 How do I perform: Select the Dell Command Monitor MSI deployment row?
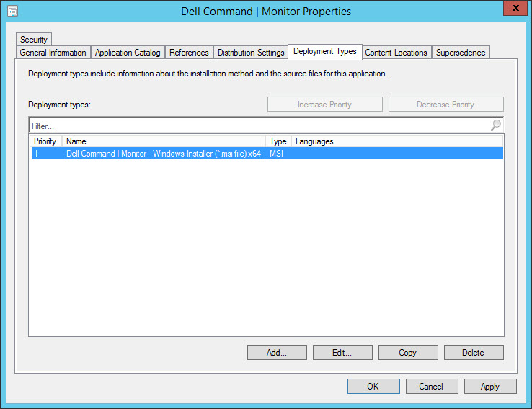click(163, 154)
